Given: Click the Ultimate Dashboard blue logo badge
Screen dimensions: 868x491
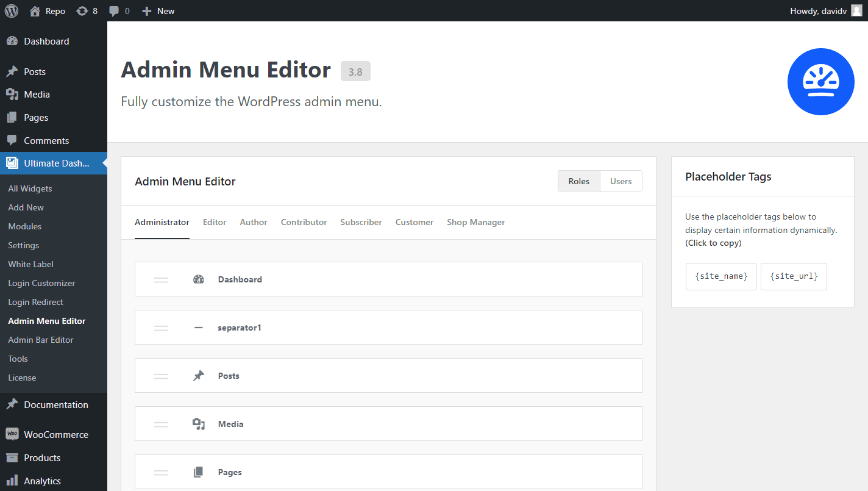Looking at the screenshot, I should [820, 81].
